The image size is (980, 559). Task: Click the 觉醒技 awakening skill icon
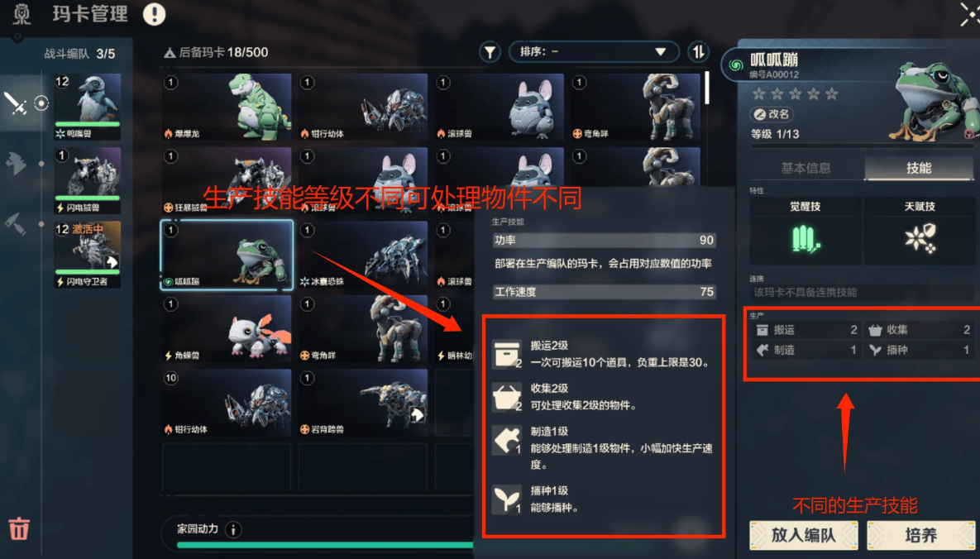pos(805,239)
